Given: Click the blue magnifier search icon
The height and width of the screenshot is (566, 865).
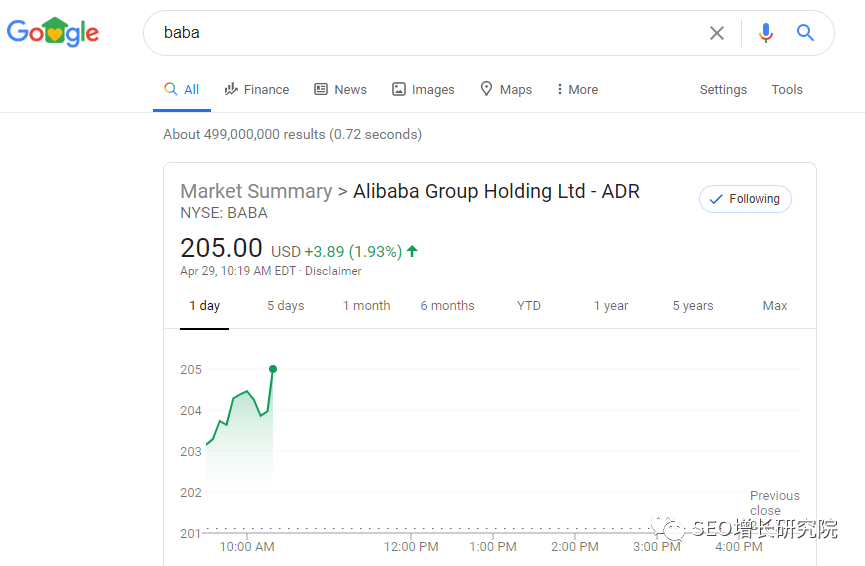Looking at the screenshot, I should coord(805,33).
